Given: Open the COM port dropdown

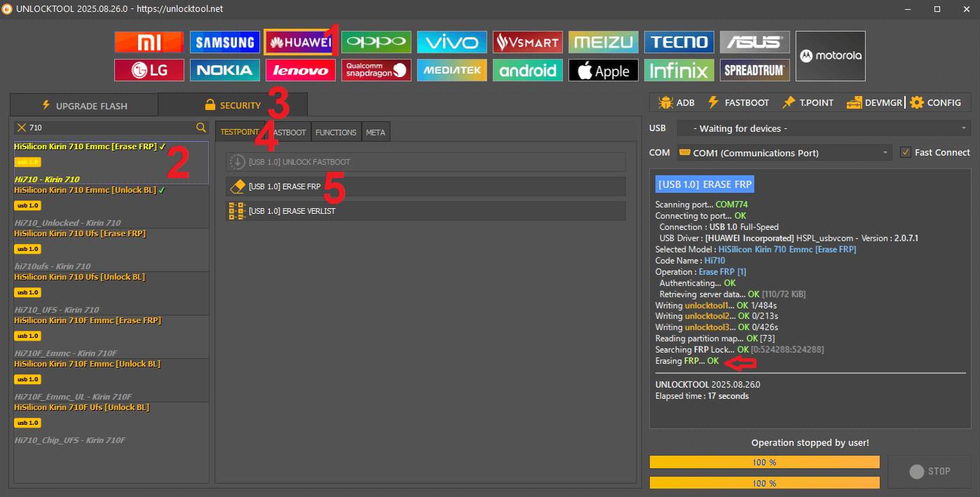Looking at the screenshot, I should [784, 153].
